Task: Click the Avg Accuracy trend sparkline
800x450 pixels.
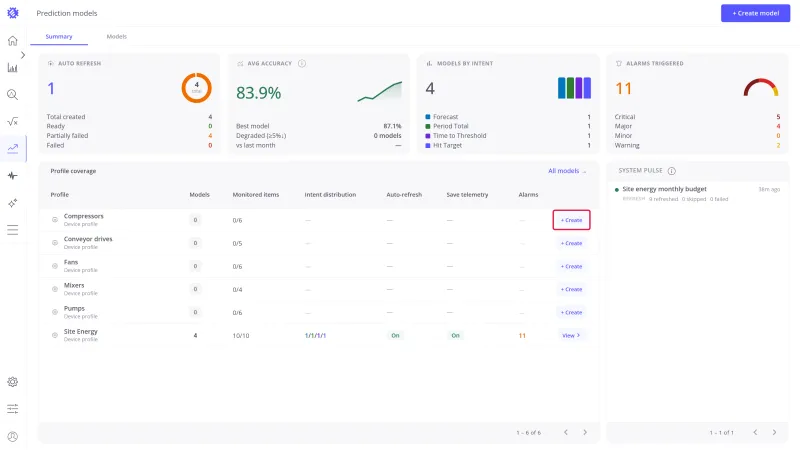Action: (x=380, y=91)
